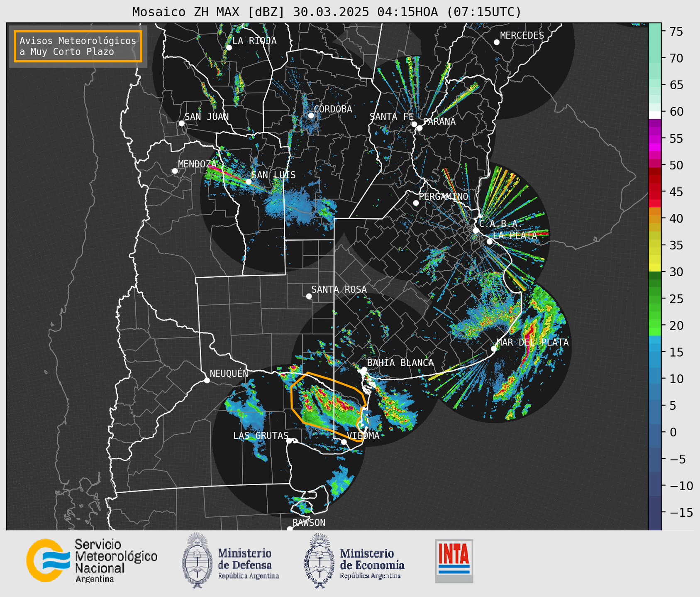700x597 pixels.
Task: Click the 'BAHÍA BLANCA' map label
Action: (400, 363)
